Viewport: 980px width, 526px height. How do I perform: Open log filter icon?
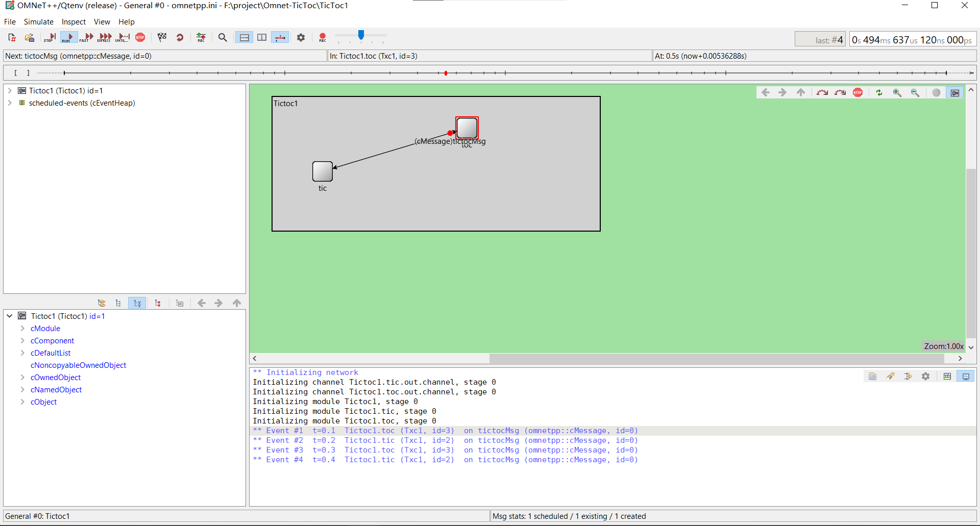908,377
